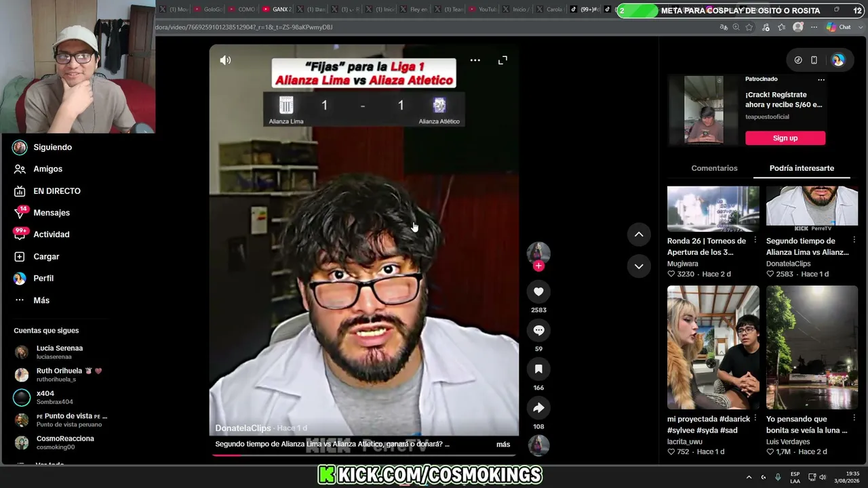This screenshot has width=868, height=488.
Task: Open the sponsored ad's three-dot menu
Action: tap(821, 79)
